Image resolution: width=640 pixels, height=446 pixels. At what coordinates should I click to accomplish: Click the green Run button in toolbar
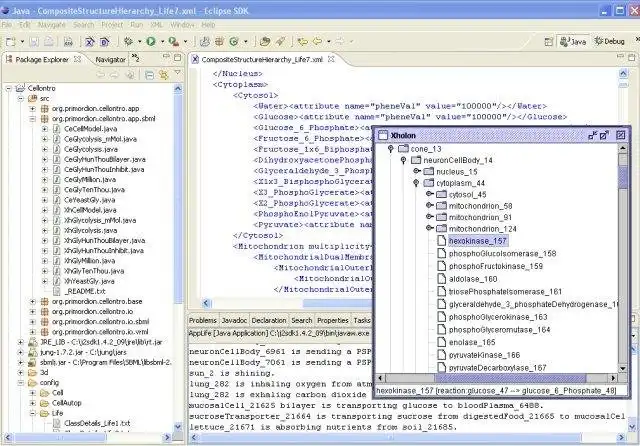pyautogui.click(x=151, y=42)
